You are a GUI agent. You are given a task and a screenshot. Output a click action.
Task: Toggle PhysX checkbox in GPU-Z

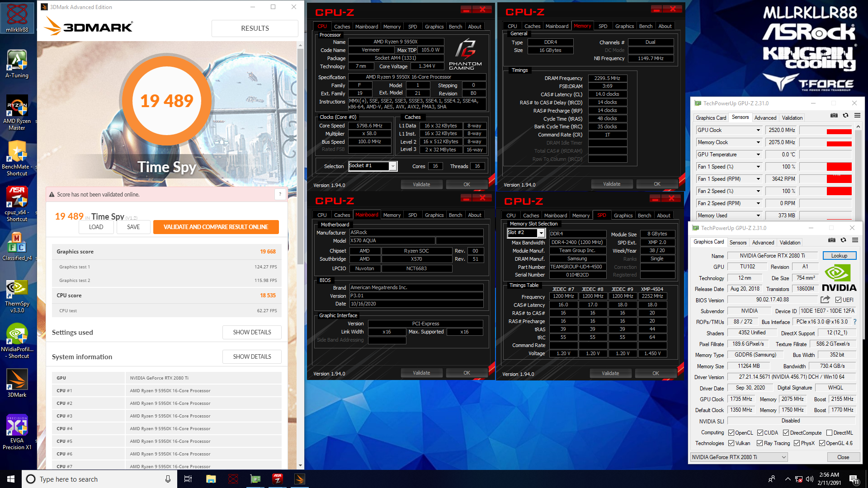click(x=797, y=443)
